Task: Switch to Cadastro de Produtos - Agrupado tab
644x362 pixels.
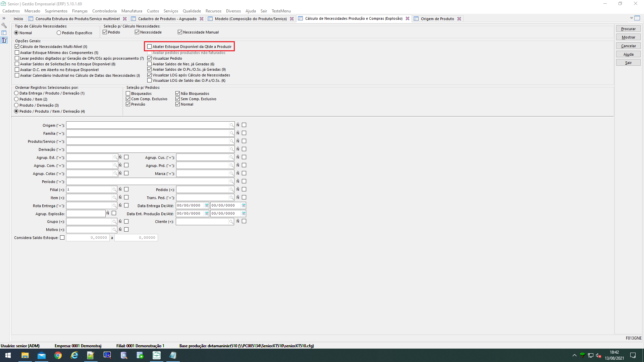Action: pos(167,19)
